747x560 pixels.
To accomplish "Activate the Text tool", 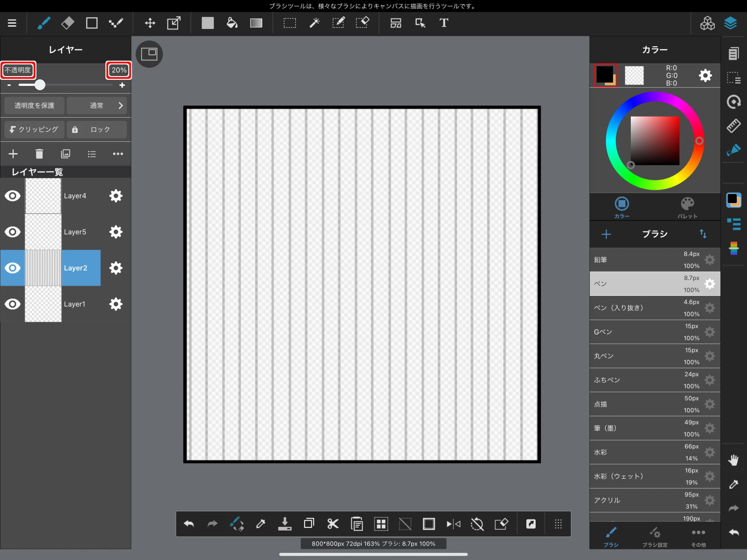I will (443, 23).
